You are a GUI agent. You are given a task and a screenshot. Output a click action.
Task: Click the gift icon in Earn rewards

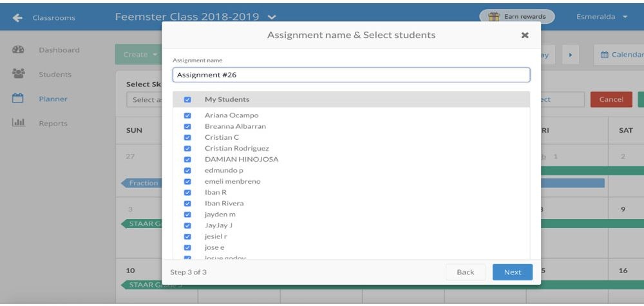pos(494,17)
